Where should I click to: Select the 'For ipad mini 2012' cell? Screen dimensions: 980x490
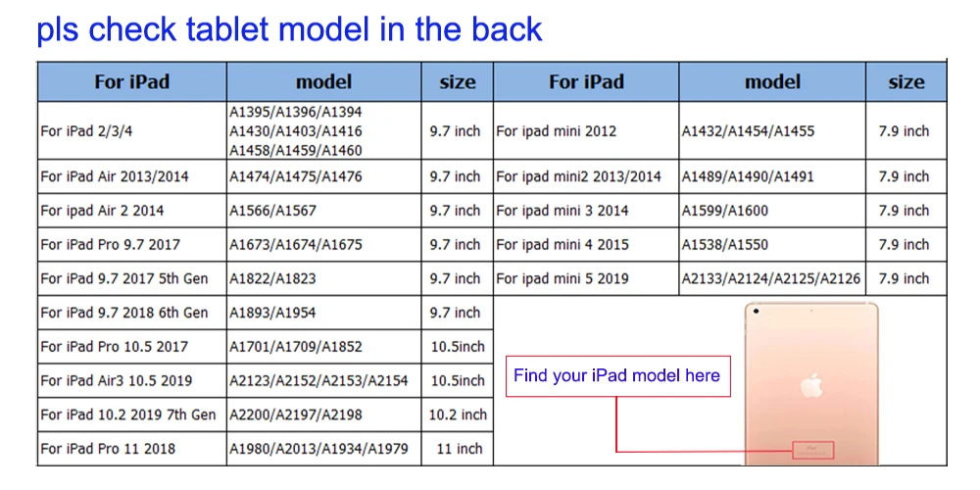click(586, 130)
